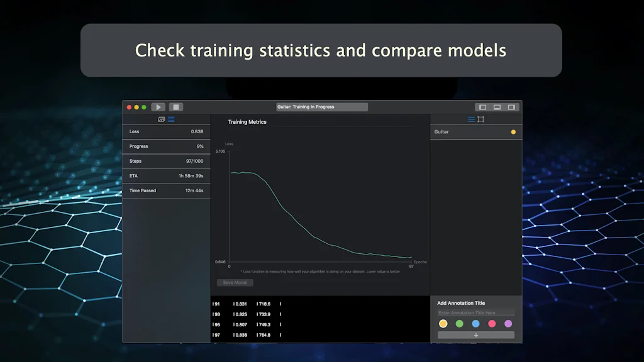Toggle the bottom panel visibility
Viewport: 644px width, 362px height.
click(x=497, y=107)
